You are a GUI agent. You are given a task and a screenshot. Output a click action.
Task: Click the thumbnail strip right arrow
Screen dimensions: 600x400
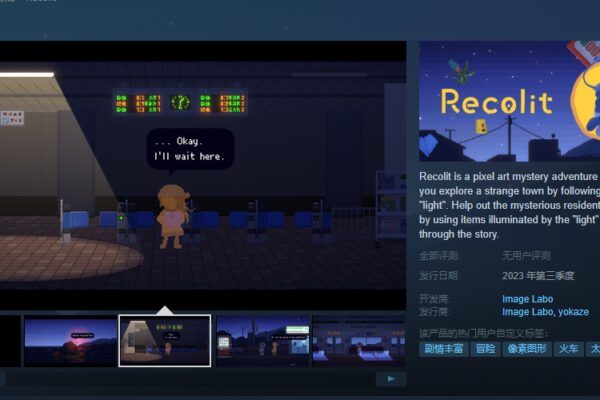(391, 379)
